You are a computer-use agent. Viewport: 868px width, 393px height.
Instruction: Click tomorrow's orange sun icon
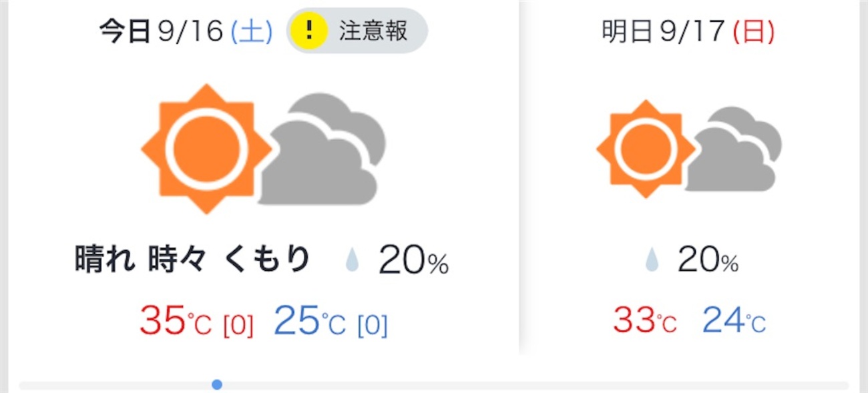pyautogui.click(x=644, y=149)
